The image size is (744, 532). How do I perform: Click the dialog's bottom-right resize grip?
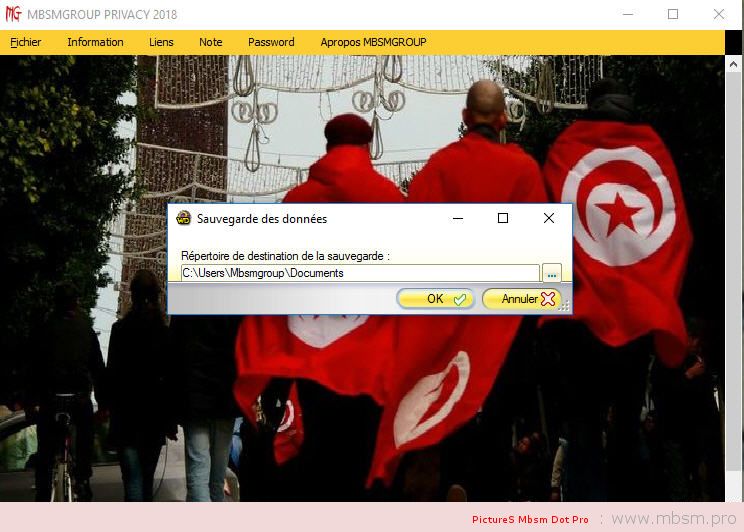[x=566, y=308]
